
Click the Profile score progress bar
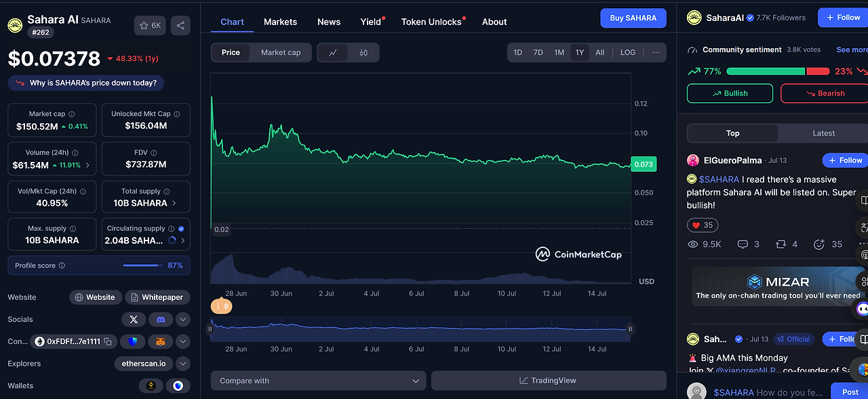click(x=143, y=266)
